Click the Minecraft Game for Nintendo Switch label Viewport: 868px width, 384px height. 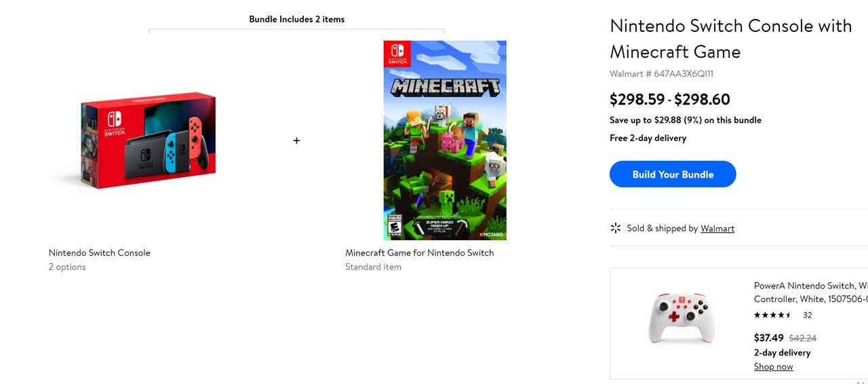(x=420, y=252)
